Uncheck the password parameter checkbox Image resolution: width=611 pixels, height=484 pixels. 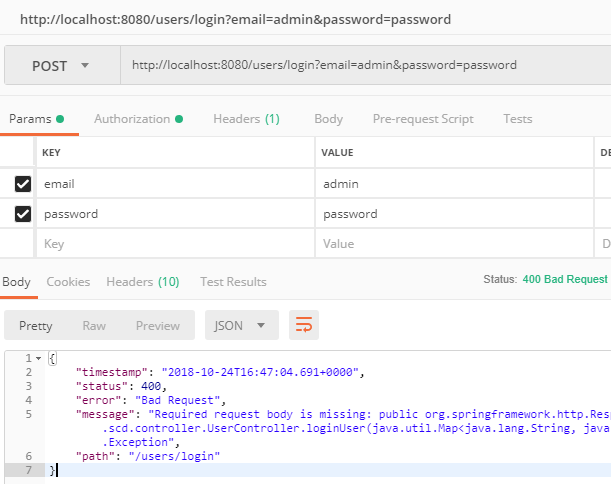22,214
